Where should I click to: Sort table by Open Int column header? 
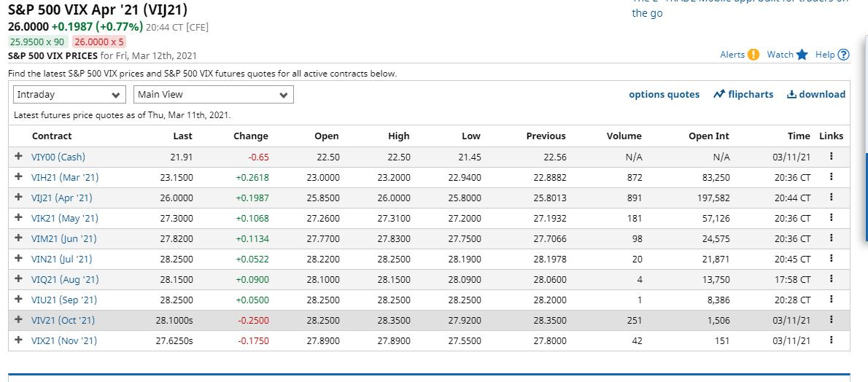[708, 136]
